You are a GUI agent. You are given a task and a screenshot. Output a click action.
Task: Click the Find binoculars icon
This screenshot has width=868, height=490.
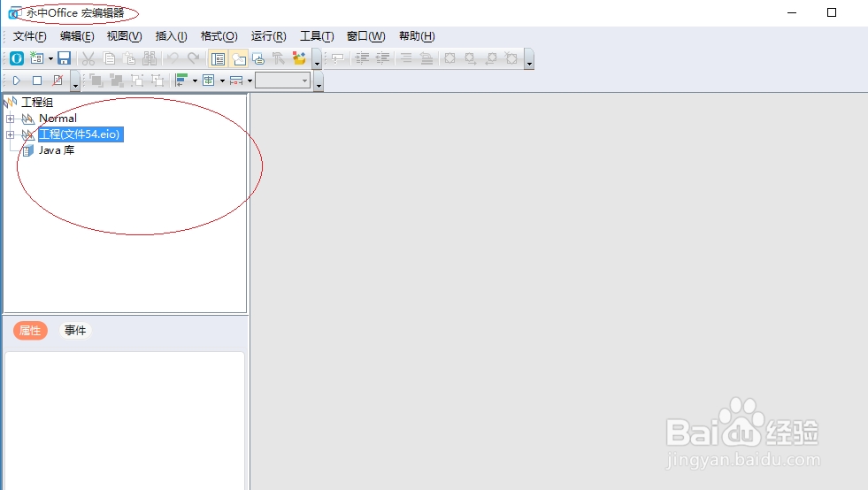tap(150, 58)
